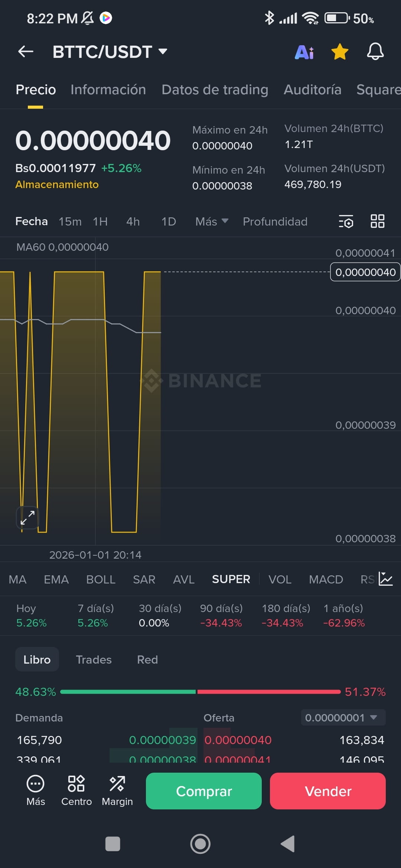Open the Square tab
Screen dimensions: 401x868
[x=378, y=90]
